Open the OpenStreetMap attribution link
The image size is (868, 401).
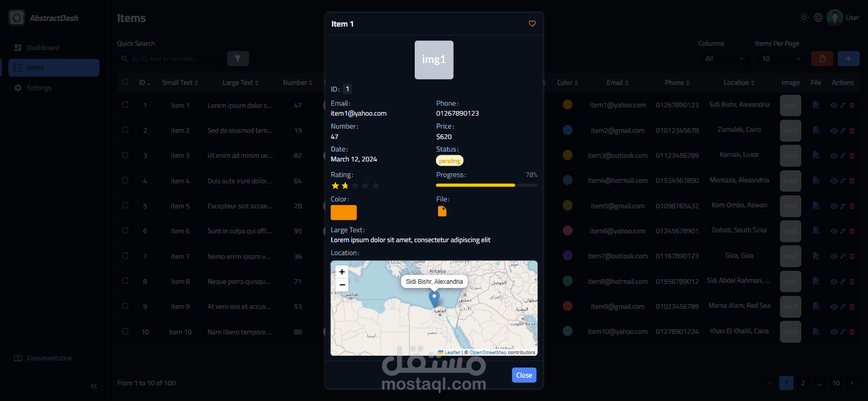[488, 353]
